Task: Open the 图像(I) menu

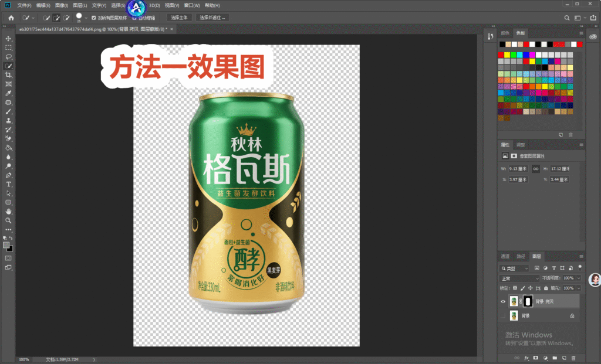Action: pos(62,5)
